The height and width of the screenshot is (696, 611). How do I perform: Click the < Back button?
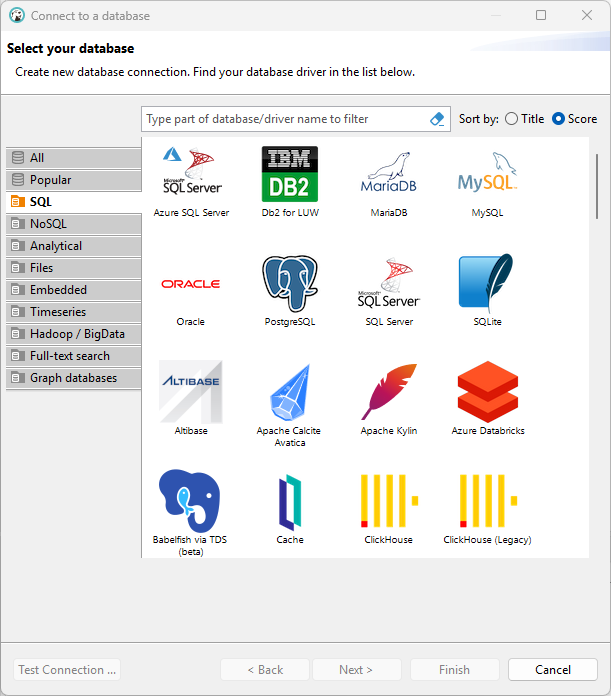tap(265, 669)
